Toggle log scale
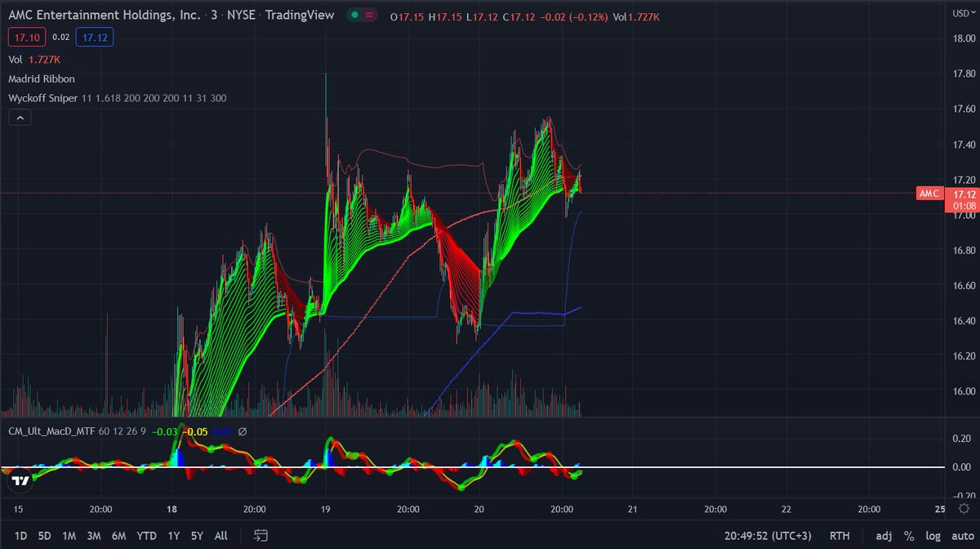This screenshot has height=549, width=980. click(x=932, y=536)
